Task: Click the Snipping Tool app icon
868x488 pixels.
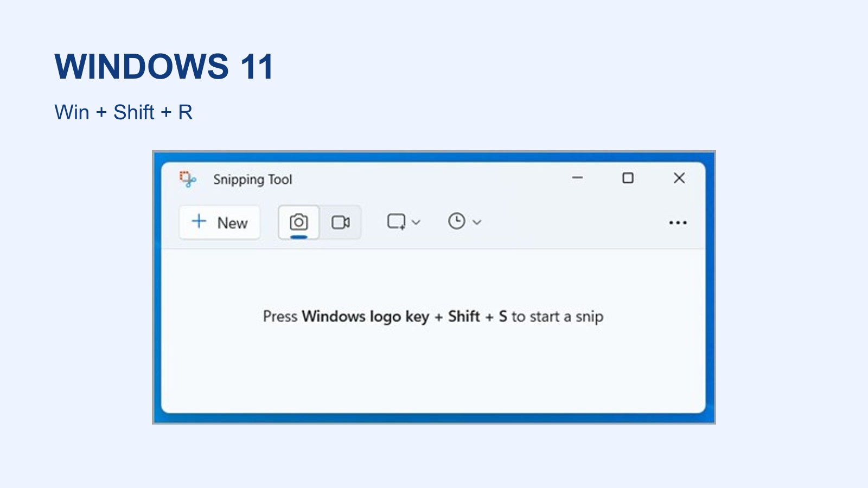Action: click(x=188, y=179)
